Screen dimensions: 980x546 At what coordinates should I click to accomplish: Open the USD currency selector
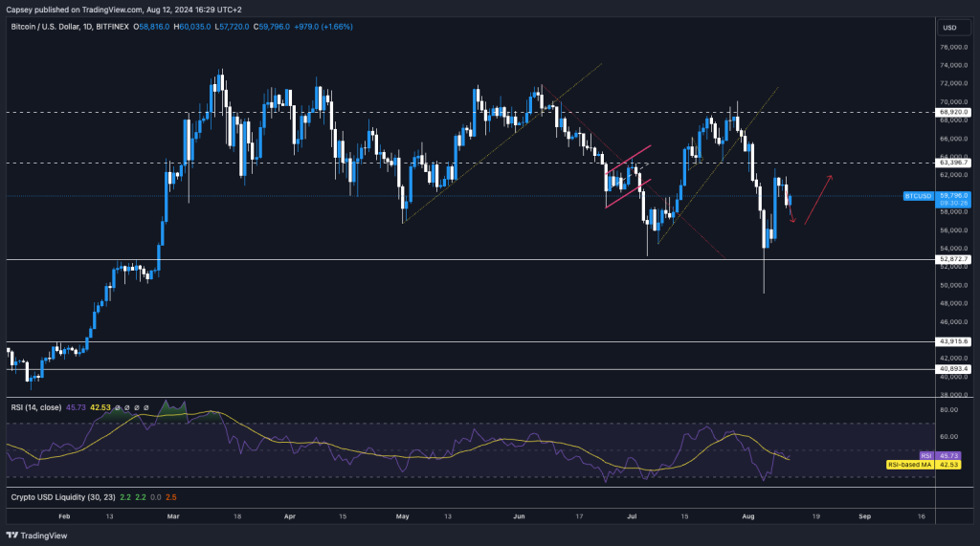coord(949,27)
